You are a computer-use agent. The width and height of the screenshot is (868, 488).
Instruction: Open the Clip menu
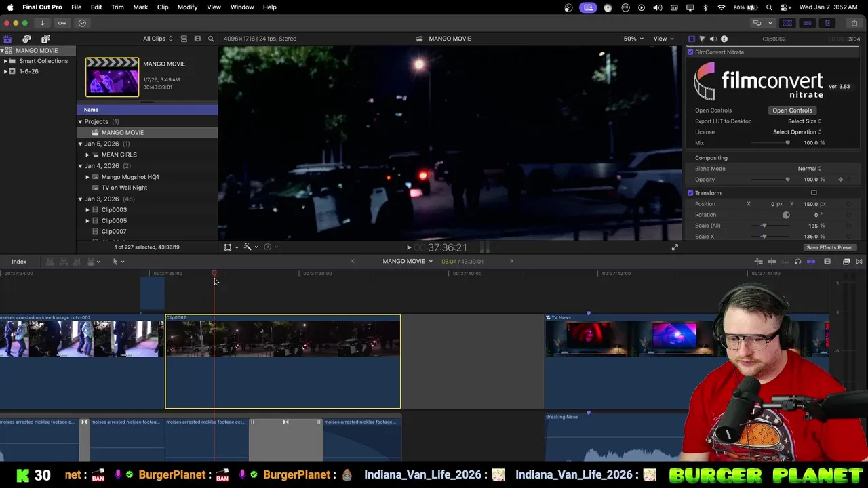(163, 7)
